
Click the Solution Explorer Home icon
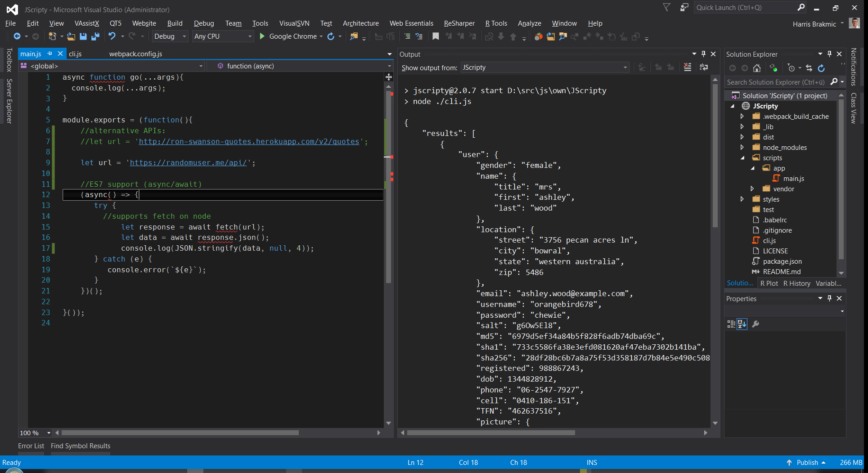click(757, 68)
